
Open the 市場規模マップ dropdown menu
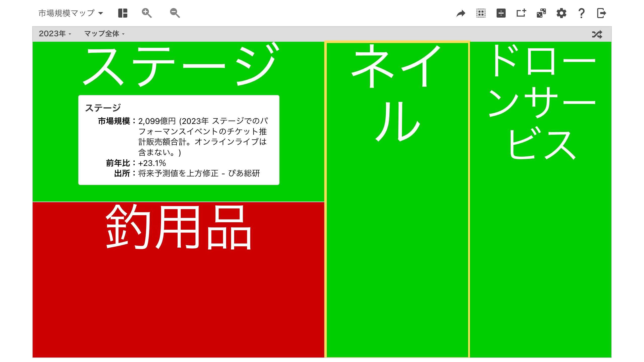click(71, 13)
